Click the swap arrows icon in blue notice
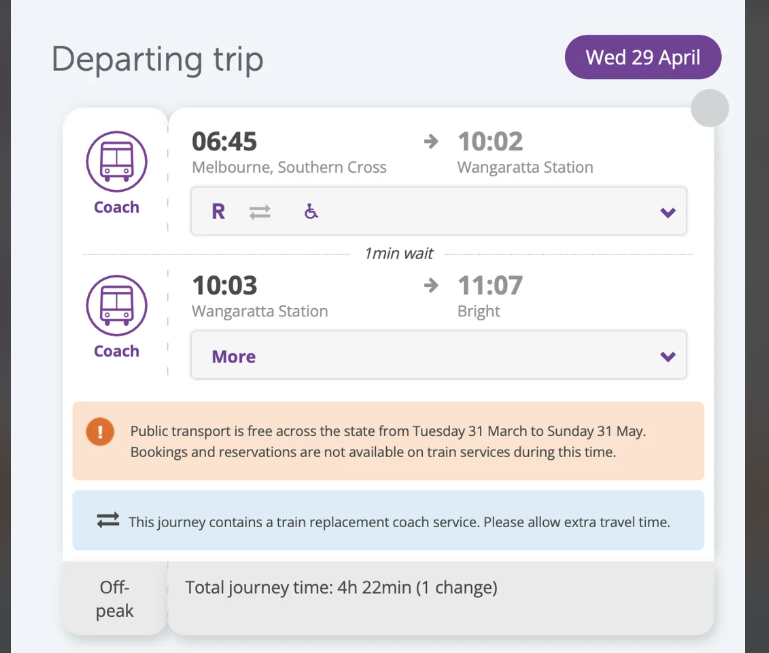The height and width of the screenshot is (653, 769). pos(108,521)
